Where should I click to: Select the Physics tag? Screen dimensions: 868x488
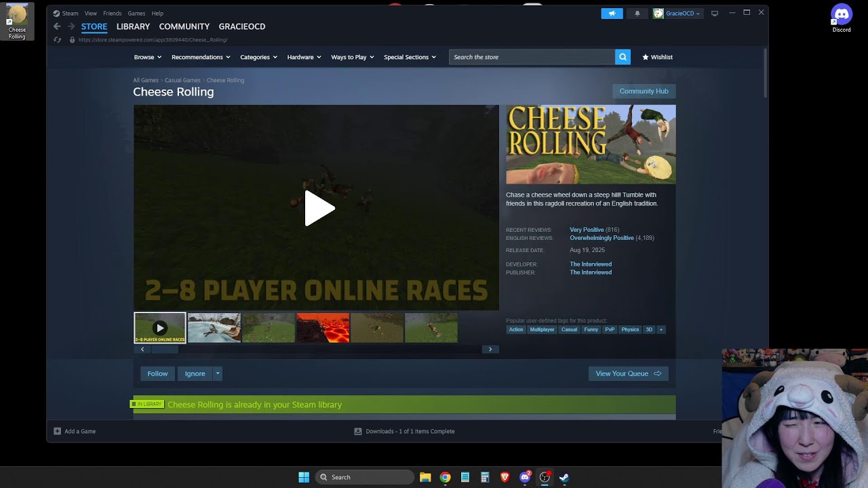click(630, 329)
